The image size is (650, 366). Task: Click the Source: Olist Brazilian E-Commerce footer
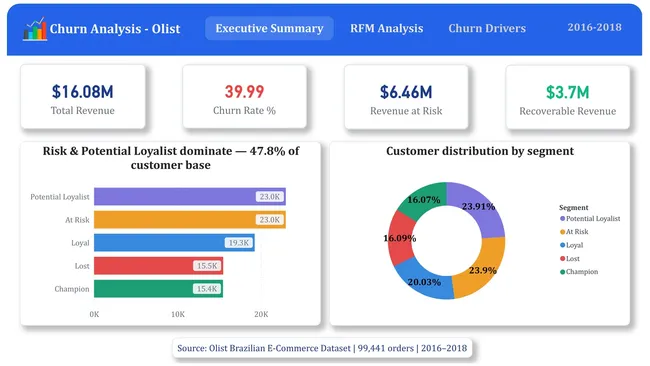pos(322,348)
